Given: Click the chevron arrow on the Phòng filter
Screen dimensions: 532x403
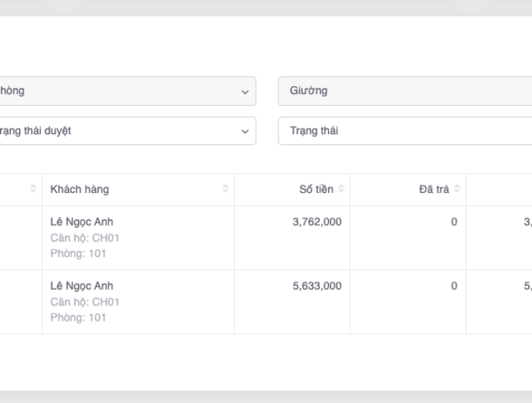Looking at the screenshot, I should pos(245,92).
